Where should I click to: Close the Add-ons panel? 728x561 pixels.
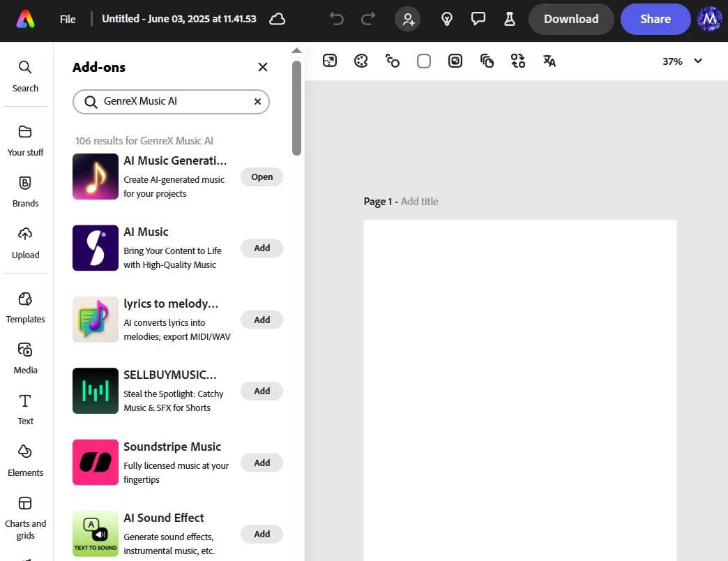263,68
